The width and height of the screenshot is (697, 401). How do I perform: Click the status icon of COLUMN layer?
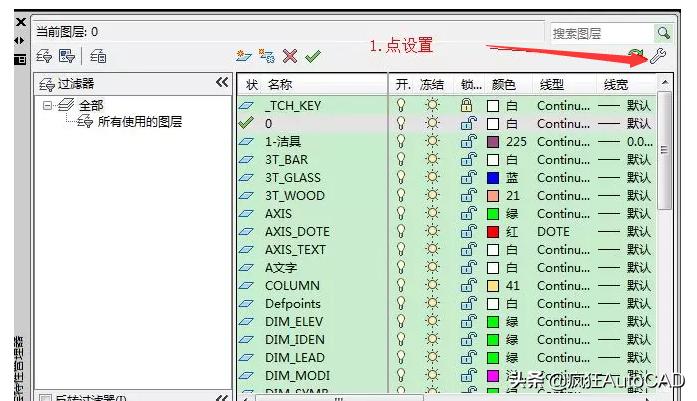pos(246,285)
